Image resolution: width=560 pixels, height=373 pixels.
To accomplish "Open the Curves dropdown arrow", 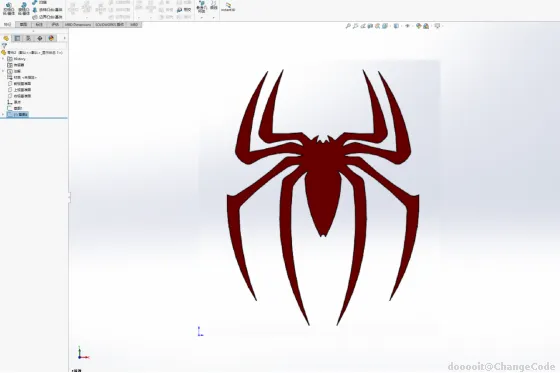I will coord(214,17).
